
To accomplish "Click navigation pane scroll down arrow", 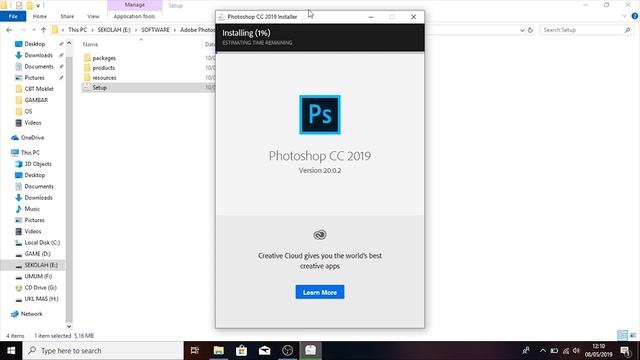I will click(x=69, y=326).
